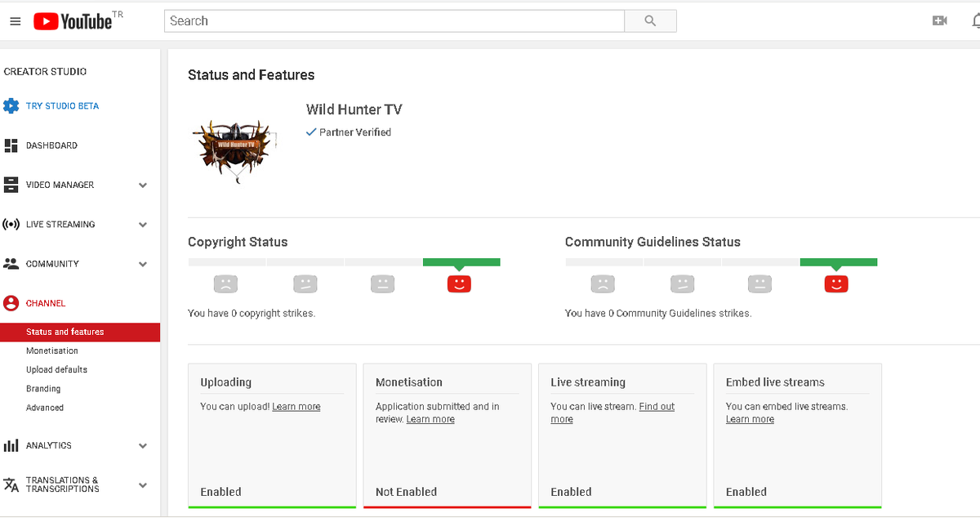
Task: Expand the Community section
Action: pos(143,264)
